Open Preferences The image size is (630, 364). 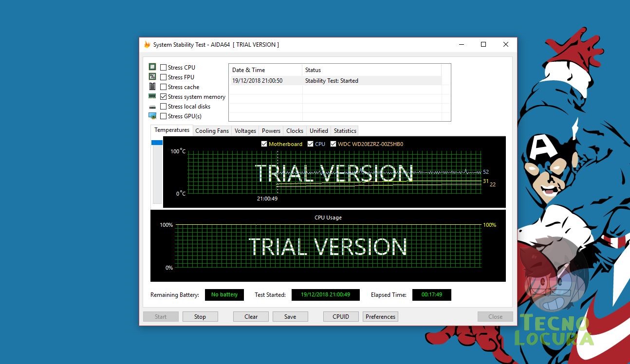(x=380, y=317)
